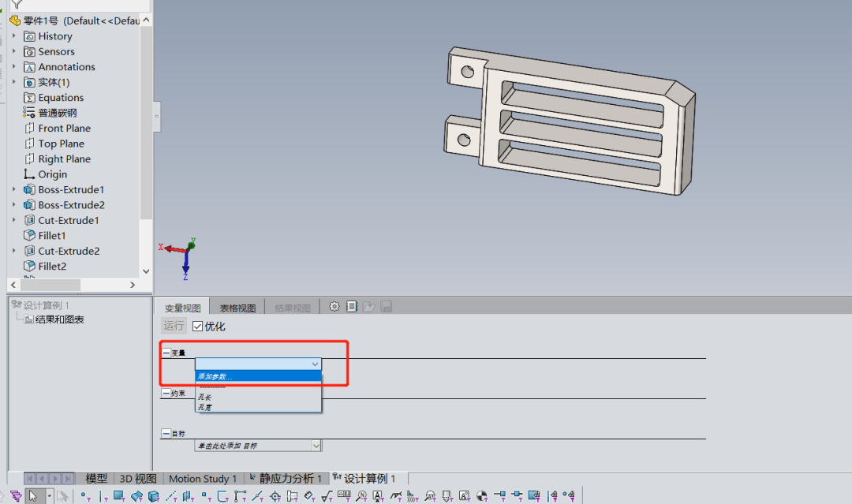Select 孔长 from the dropdown list
This screenshot has width=852, height=504.
click(x=205, y=398)
